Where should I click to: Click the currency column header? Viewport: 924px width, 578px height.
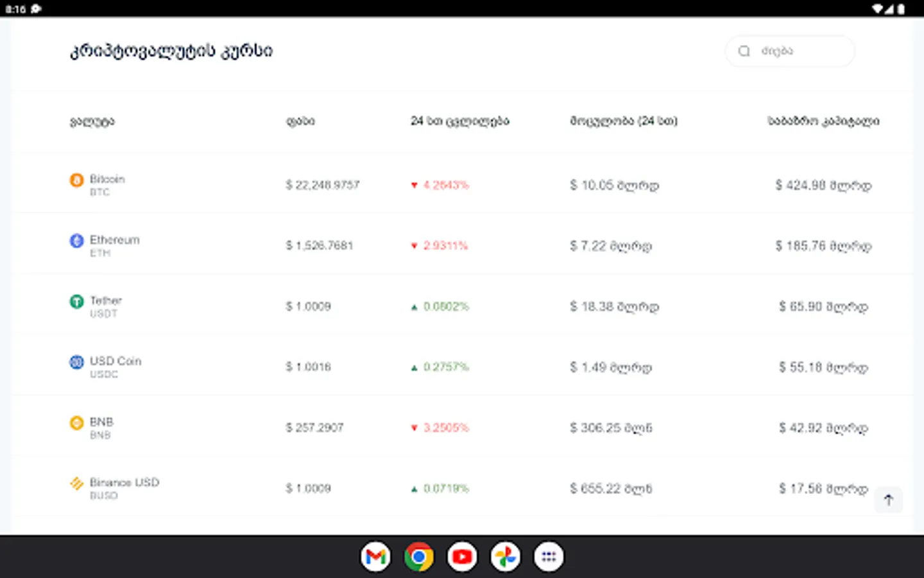click(x=92, y=121)
